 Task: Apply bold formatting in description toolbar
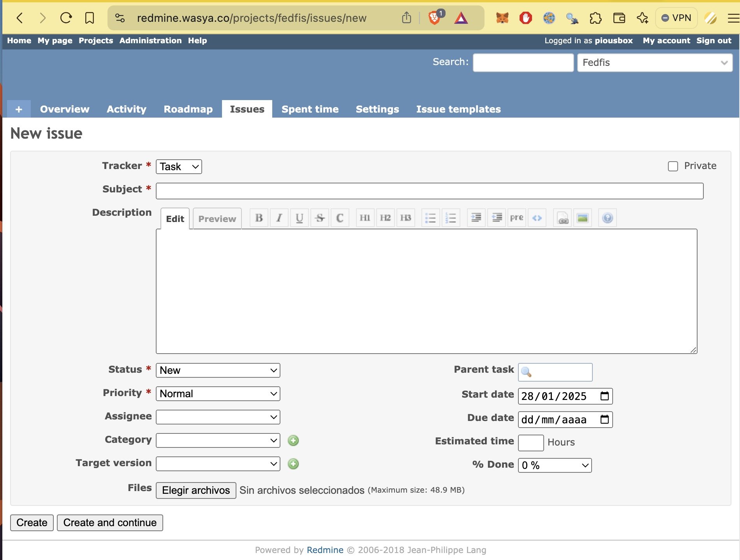(x=259, y=218)
